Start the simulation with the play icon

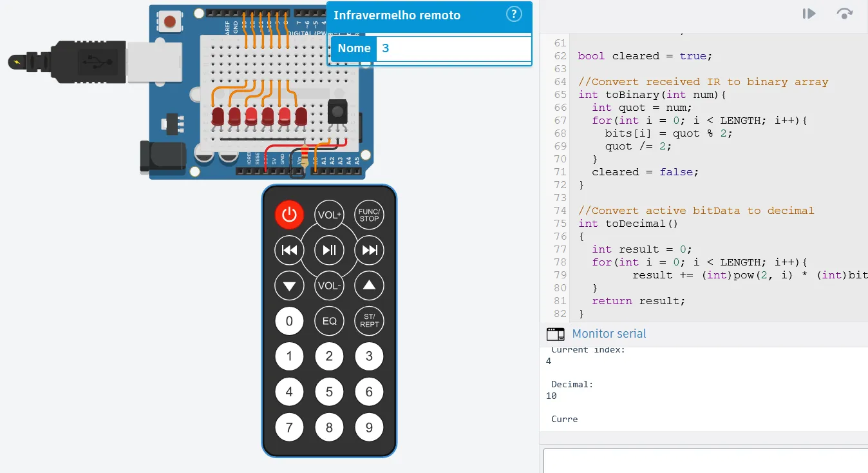point(808,14)
